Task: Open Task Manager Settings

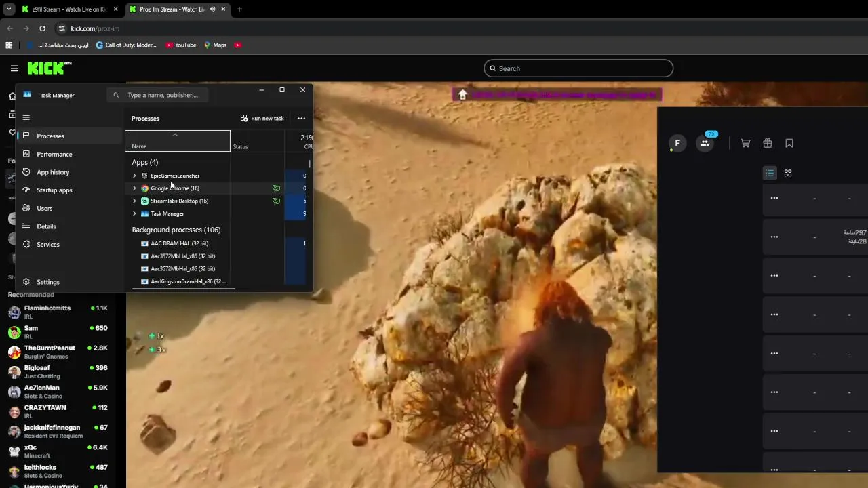Action: click(68, 282)
